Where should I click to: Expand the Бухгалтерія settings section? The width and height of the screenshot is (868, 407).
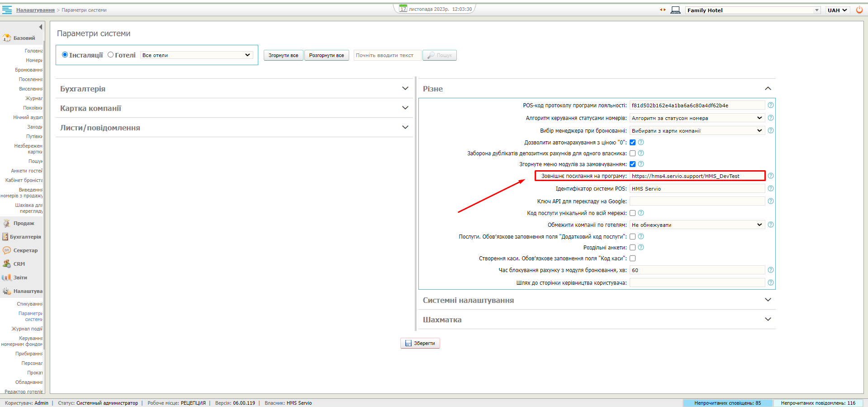point(234,89)
